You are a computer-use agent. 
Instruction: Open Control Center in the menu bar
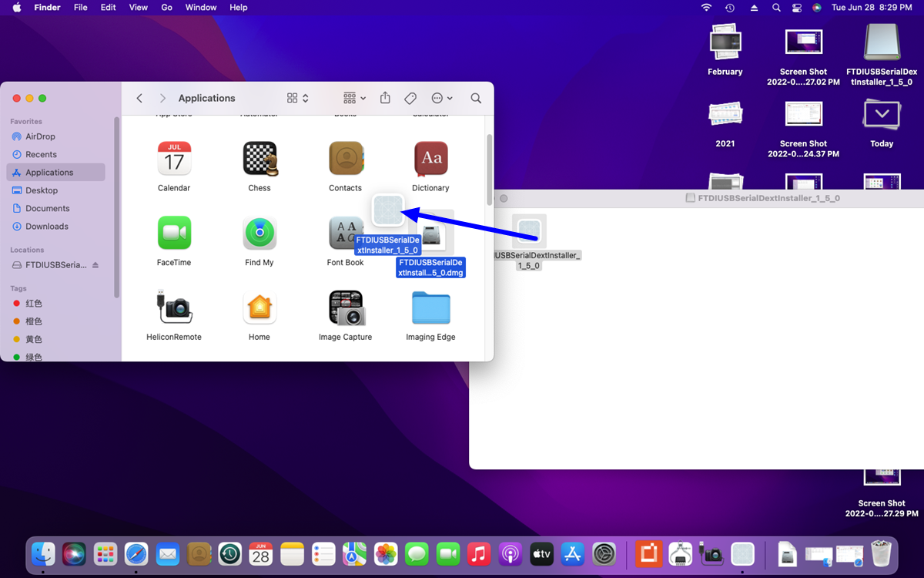click(x=797, y=7)
